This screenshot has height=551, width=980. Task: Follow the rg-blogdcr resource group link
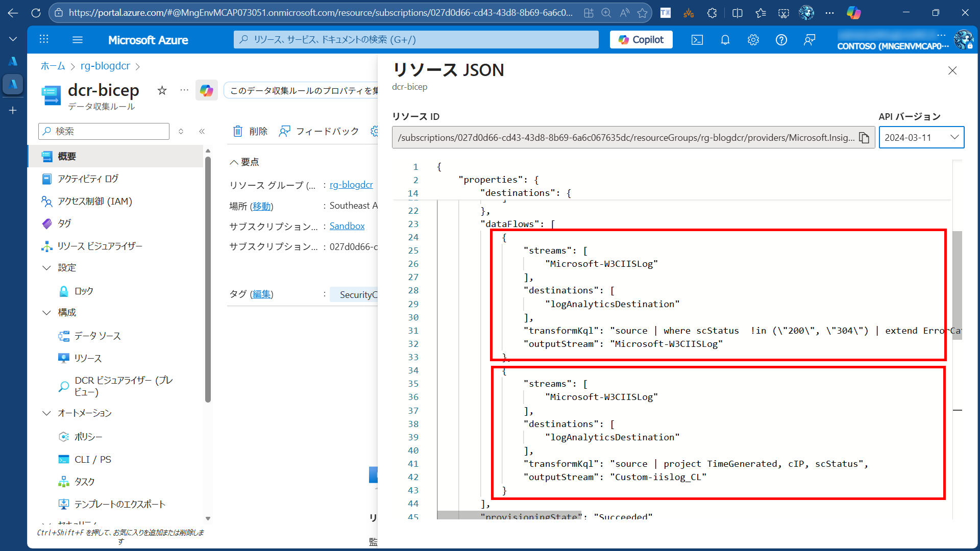pos(351,185)
